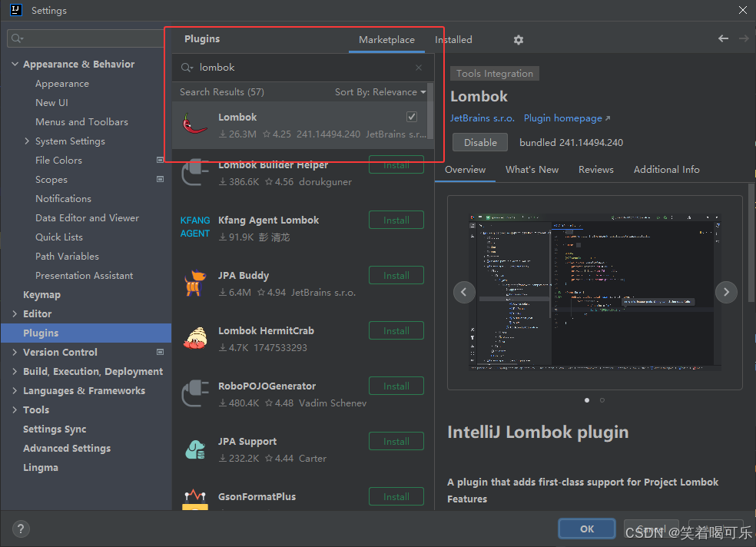Open the Reviews tab
The image size is (756, 547).
coord(596,170)
